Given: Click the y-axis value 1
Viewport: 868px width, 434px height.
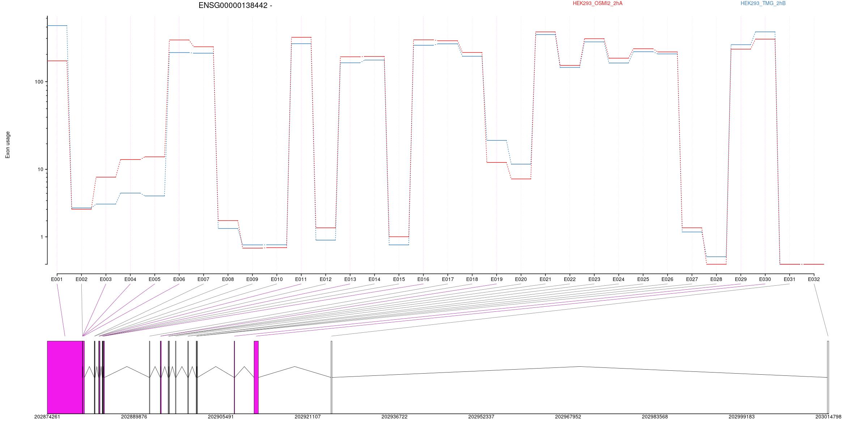Looking at the screenshot, I should pyautogui.click(x=42, y=237).
